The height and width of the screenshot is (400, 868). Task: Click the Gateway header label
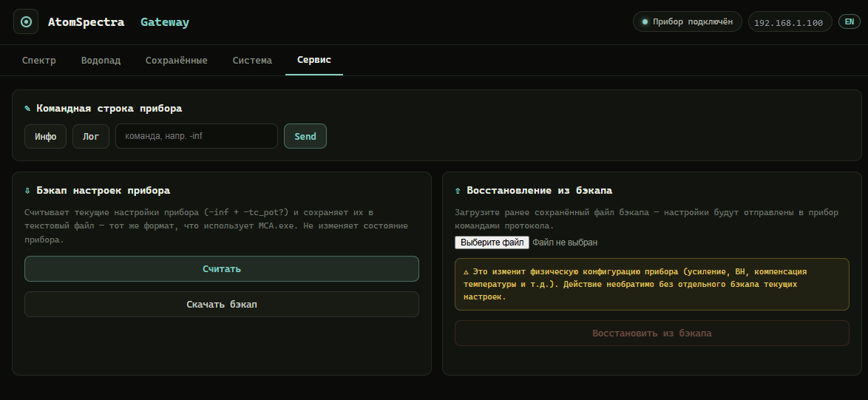165,22
